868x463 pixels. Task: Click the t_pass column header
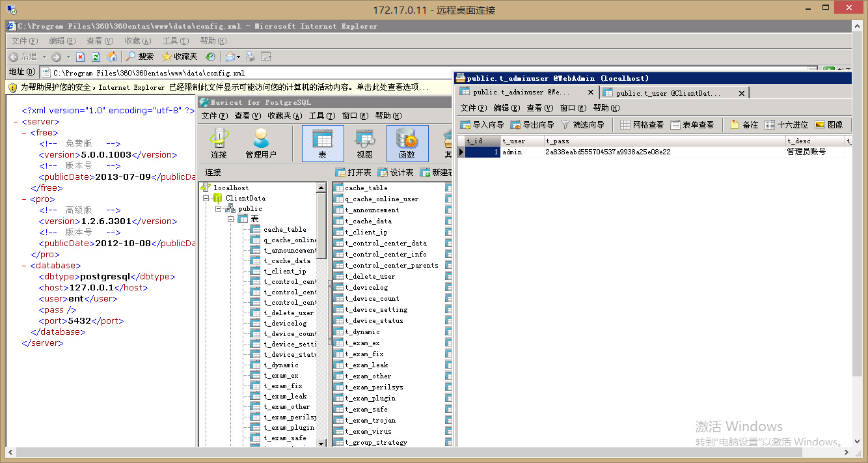664,141
